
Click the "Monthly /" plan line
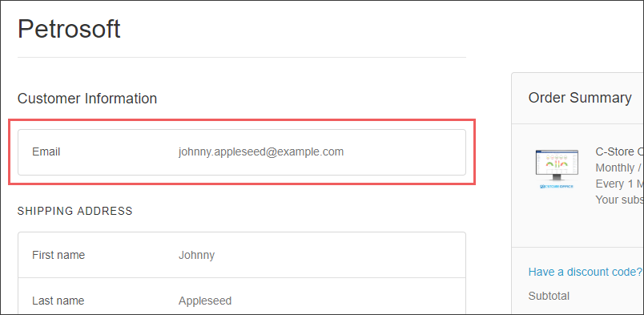click(619, 168)
